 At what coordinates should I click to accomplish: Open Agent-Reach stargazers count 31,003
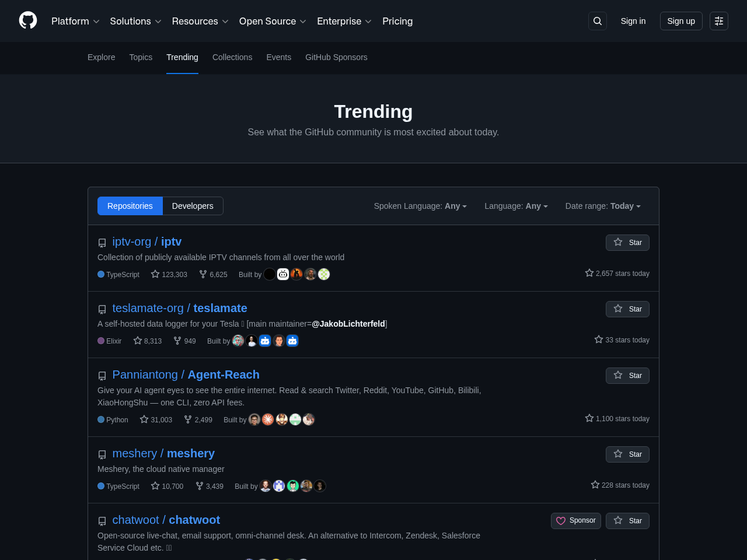tap(156, 419)
